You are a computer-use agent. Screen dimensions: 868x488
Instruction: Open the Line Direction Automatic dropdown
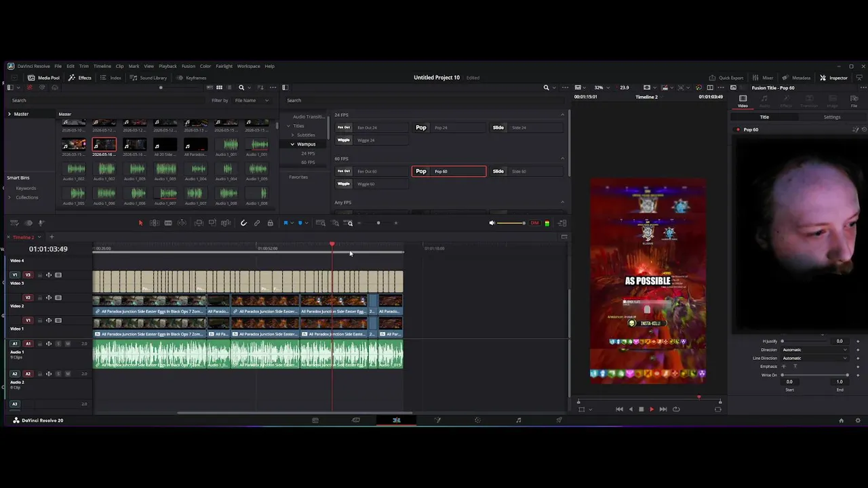point(814,358)
